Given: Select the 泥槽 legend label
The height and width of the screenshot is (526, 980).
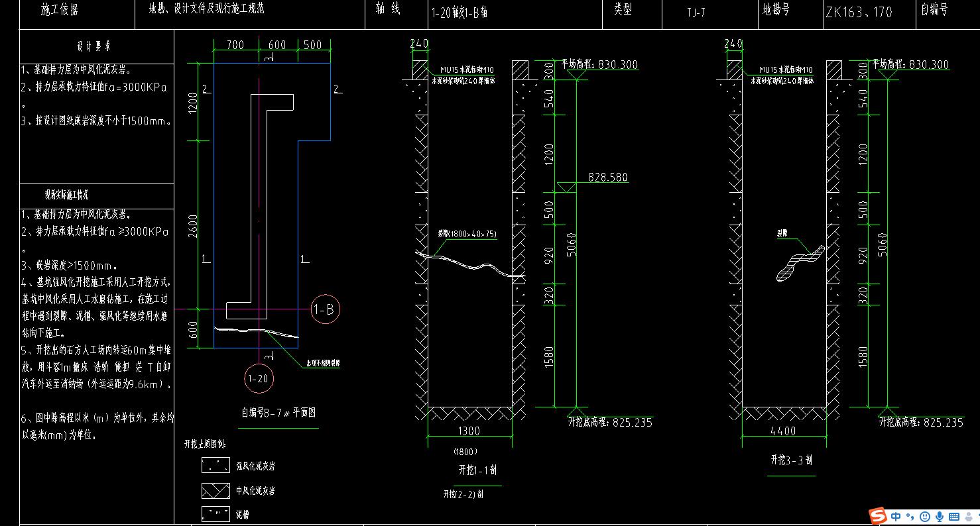Looking at the screenshot, I should pos(243,515).
